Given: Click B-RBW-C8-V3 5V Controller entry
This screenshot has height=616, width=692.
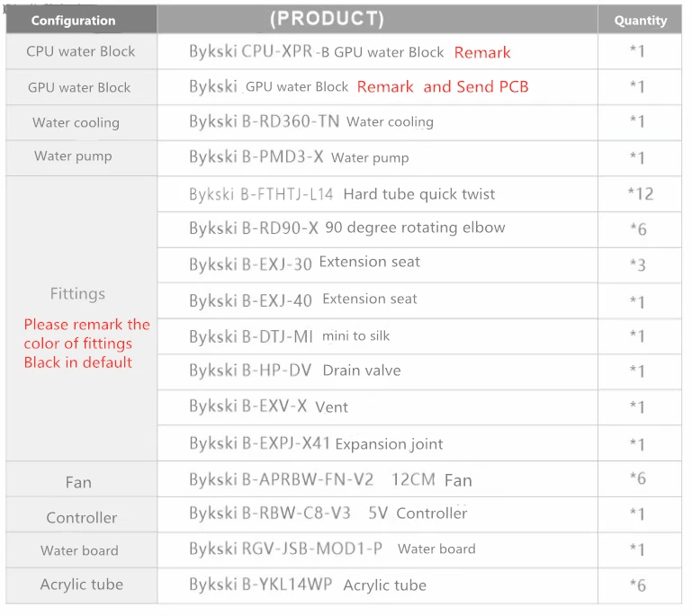Looking at the screenshot, I should pyautogui.click(x=328, y=513).
